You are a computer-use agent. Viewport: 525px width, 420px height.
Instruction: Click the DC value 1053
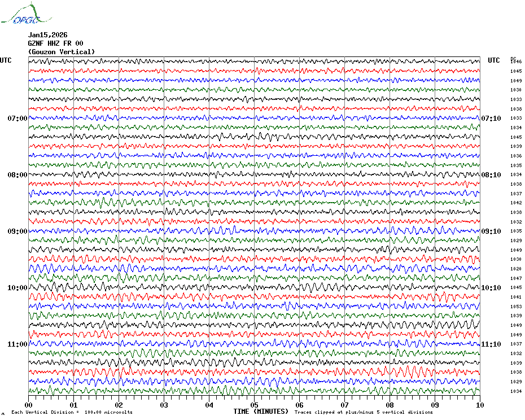[x=516, y=306]
